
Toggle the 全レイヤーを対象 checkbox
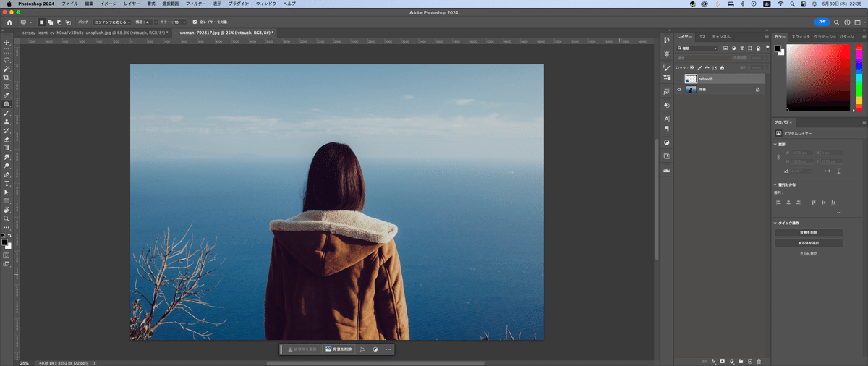tap(194, 22)
